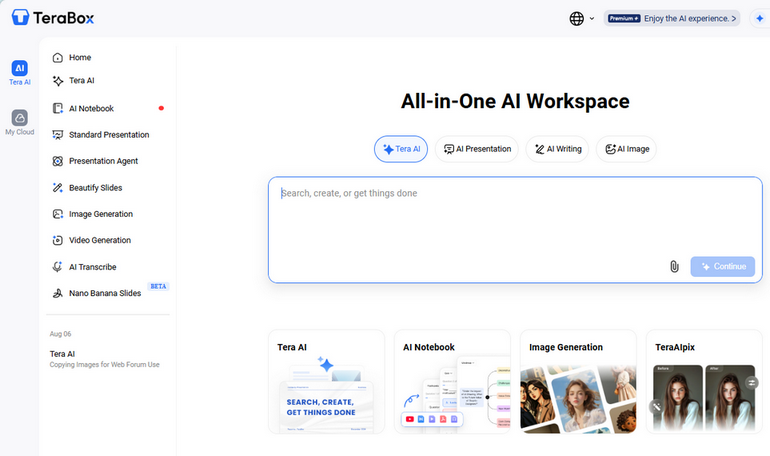Image resolution: width=770 pixels, height=456 pixels.
Task: Click the magic wand icon on TeraAIpix card
Action: tap(657, 407)
